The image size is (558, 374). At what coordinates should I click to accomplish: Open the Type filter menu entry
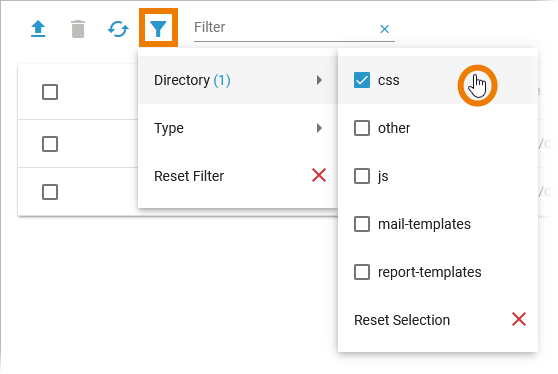(238, 128)
